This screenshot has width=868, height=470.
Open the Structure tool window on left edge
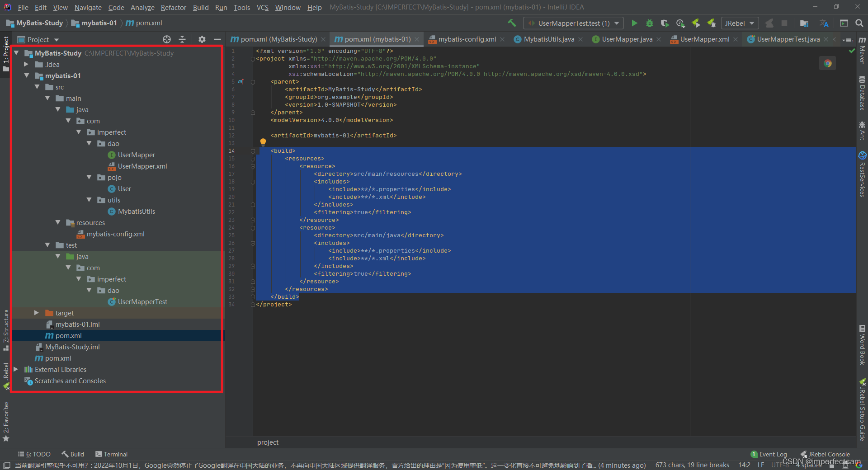(6, 330)
